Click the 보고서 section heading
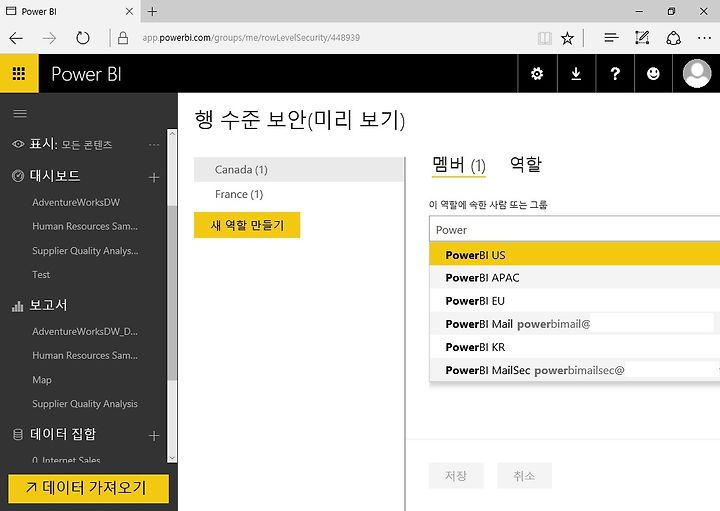Screen dimensions: 720x511 [x=48, y=305]
